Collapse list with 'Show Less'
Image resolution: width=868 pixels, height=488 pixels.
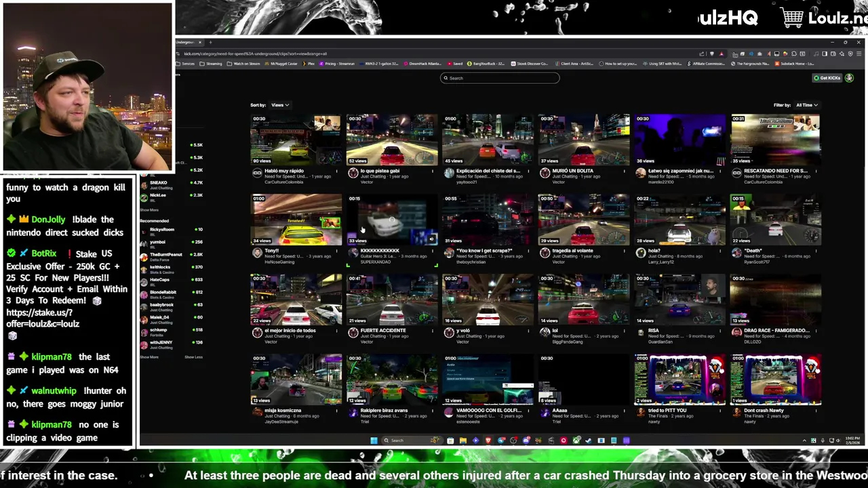point(193,357)
